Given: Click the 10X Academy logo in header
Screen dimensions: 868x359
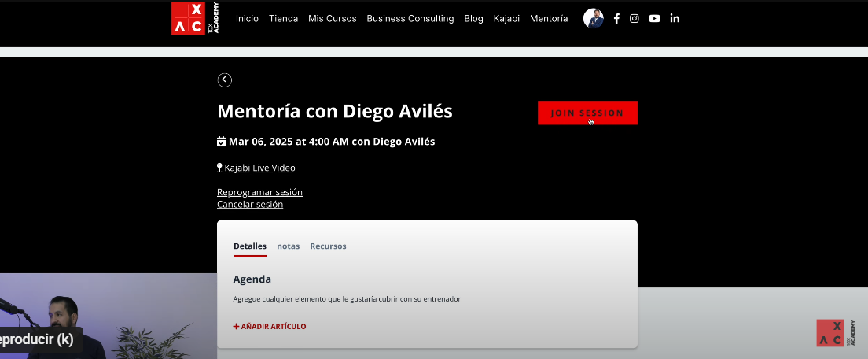Looking at the screenshot, I should click(195, 18).
